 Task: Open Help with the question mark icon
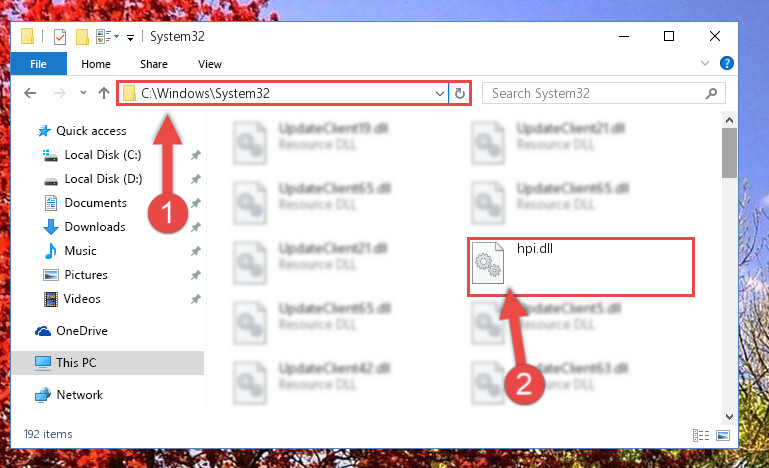pos(726,63)
